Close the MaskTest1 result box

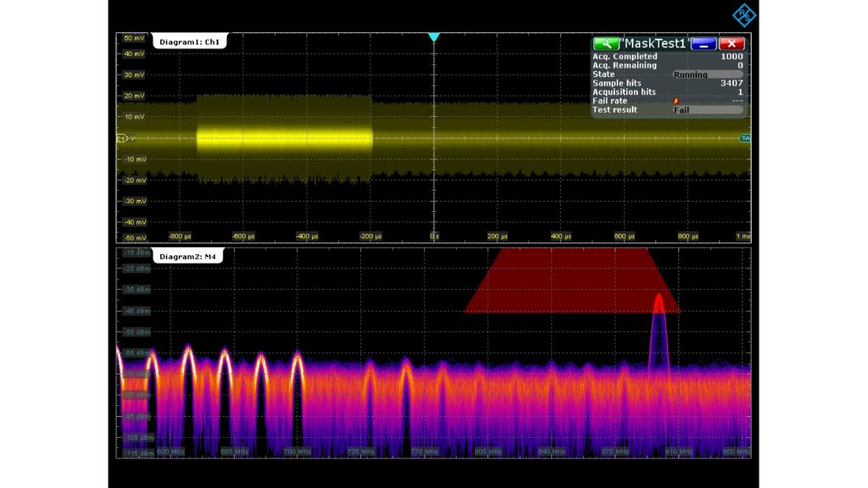point(732,44)
